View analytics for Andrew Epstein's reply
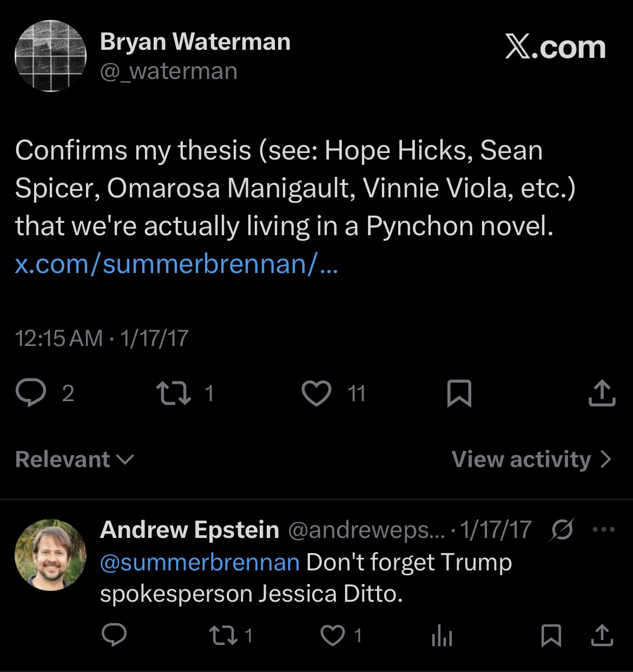Image resolution: width=633 pixels, height=672 pixels. point(442,637)
